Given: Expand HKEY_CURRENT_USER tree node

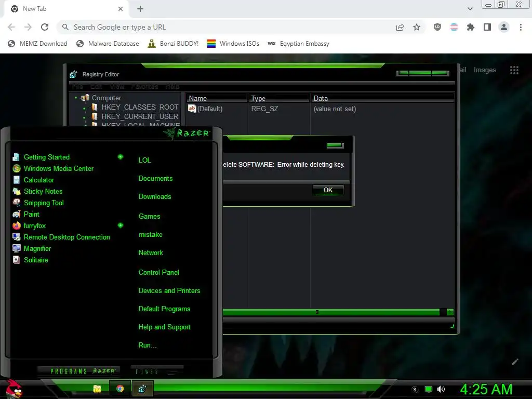Looking at the screenshot, I should [x=84, y=117].
